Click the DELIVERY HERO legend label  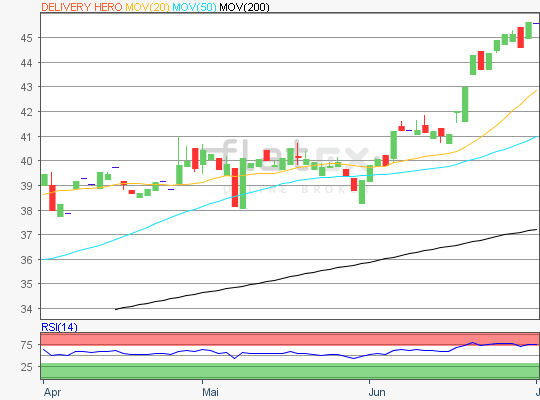coord(82,7)
